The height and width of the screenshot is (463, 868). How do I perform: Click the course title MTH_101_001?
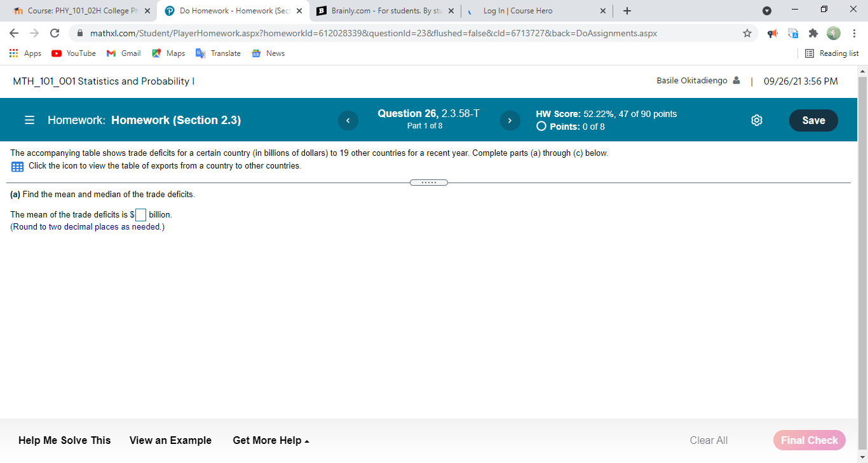click(x=104, y=81)
